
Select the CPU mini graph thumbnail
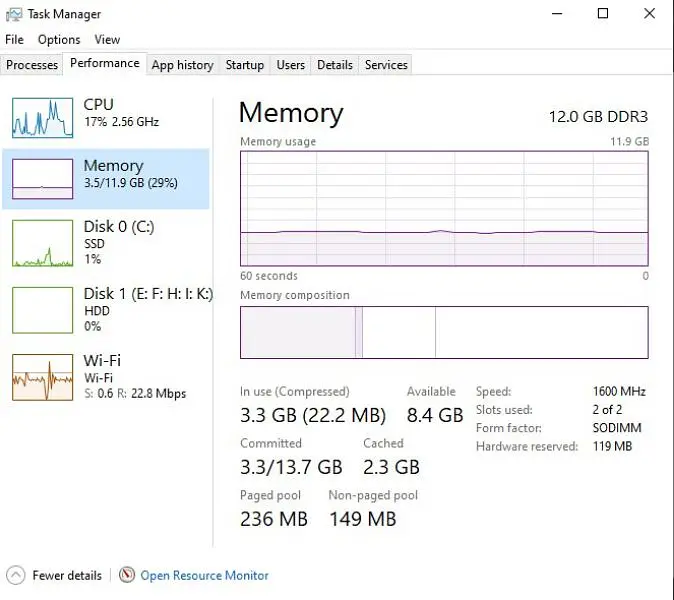(x=42, y=118)
